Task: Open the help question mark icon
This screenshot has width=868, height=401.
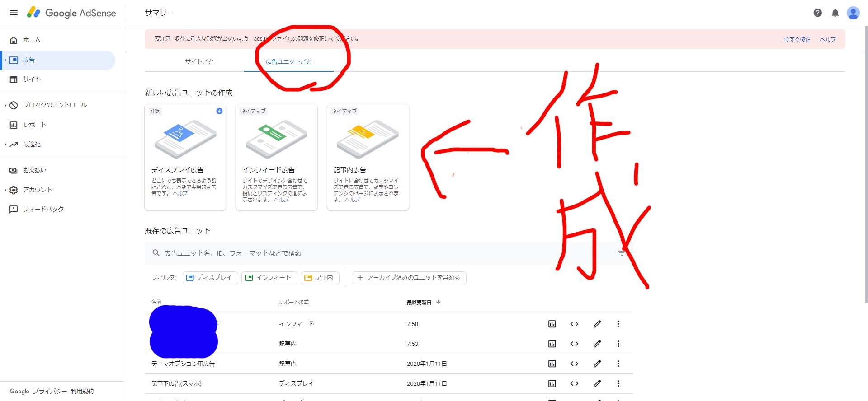Action: point(817,13)
